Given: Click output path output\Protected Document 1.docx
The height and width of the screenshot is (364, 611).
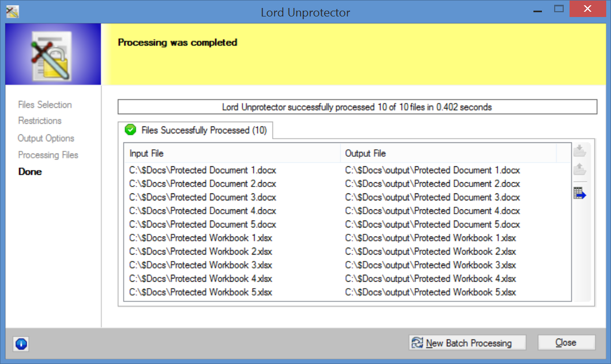Looking at the screenshot, I should [x=432, y=170].
